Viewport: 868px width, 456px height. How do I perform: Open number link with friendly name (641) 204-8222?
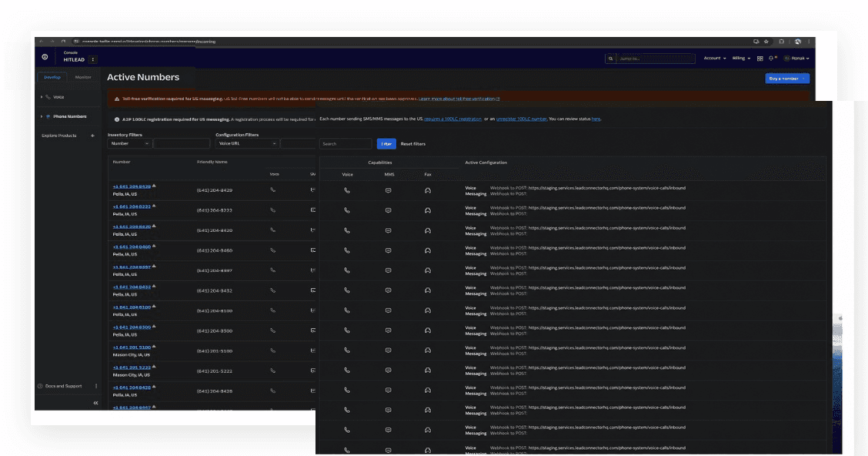point(132,206)
